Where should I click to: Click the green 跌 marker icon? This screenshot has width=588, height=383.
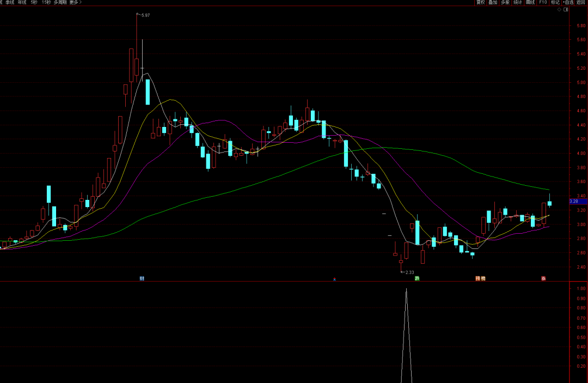click(417, 278)
